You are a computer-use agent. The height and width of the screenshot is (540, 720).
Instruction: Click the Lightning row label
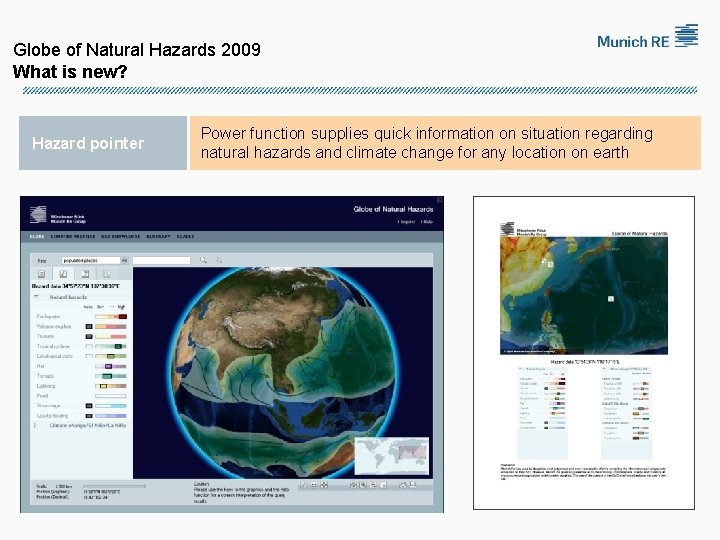coord(46,386)
